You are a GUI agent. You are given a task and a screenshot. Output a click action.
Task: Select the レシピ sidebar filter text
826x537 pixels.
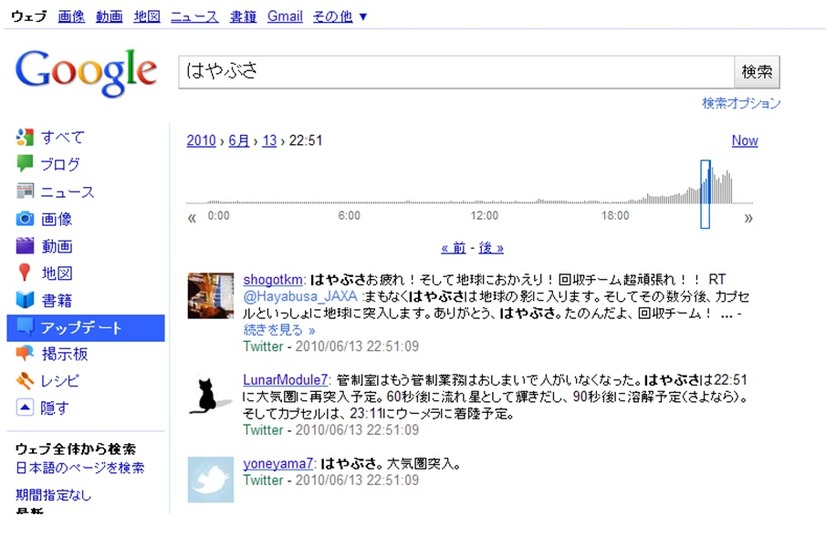(61, 380)
